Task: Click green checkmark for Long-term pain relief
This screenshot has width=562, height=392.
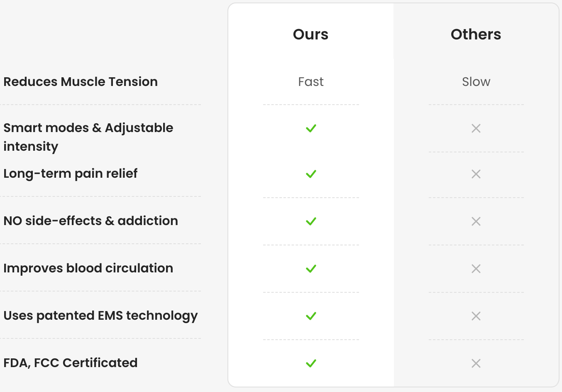Action: coord(311,174)
